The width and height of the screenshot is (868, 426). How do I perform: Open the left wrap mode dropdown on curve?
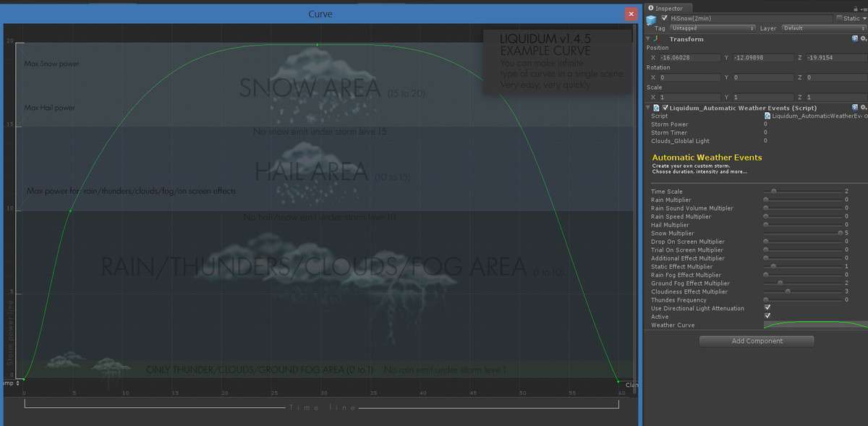[10, 383]
